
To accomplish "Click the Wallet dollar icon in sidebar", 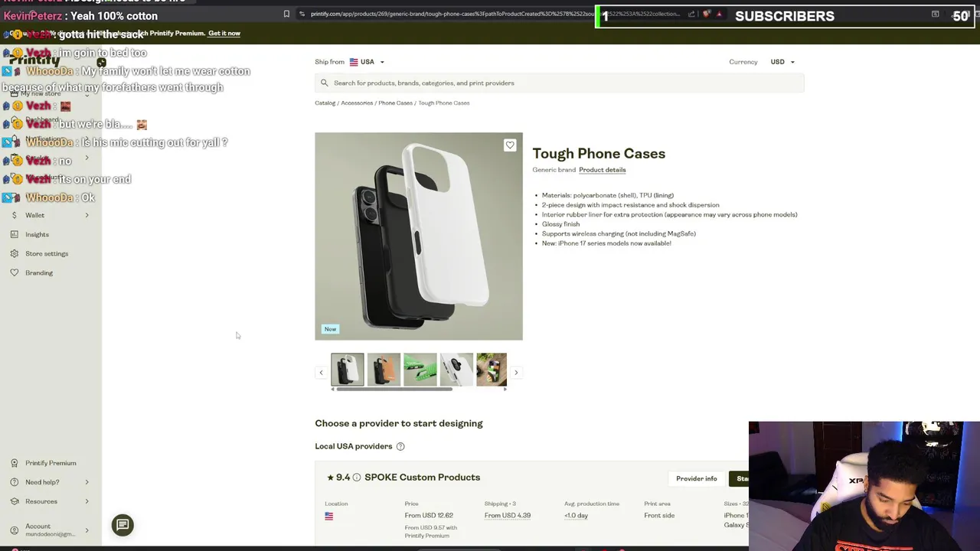I will (x=14, y=215).
